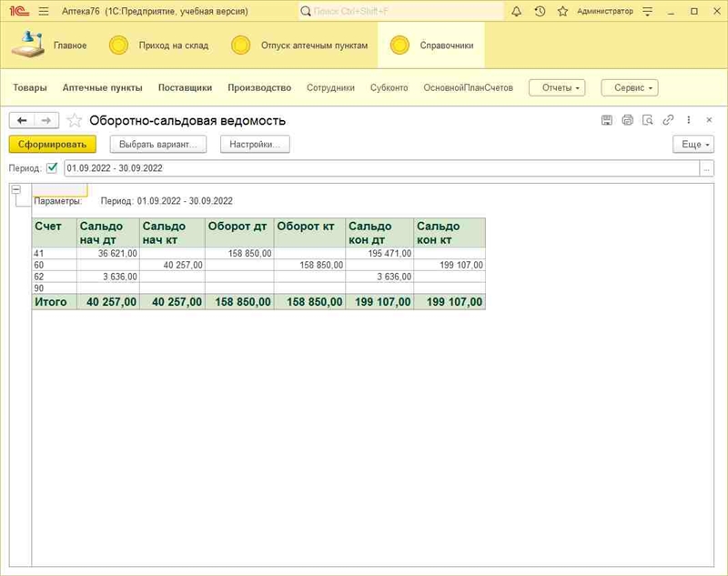Open notifications bell icon

[516, 11]
